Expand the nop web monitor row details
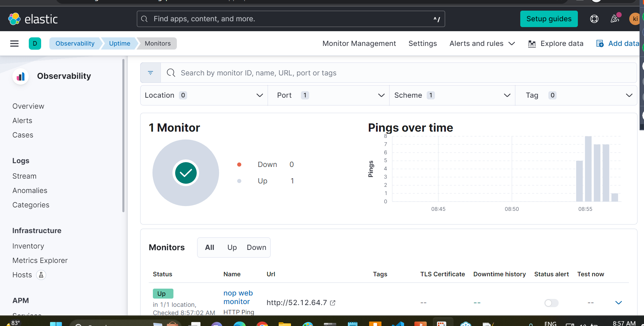644x326 pixels. point(619,303)
